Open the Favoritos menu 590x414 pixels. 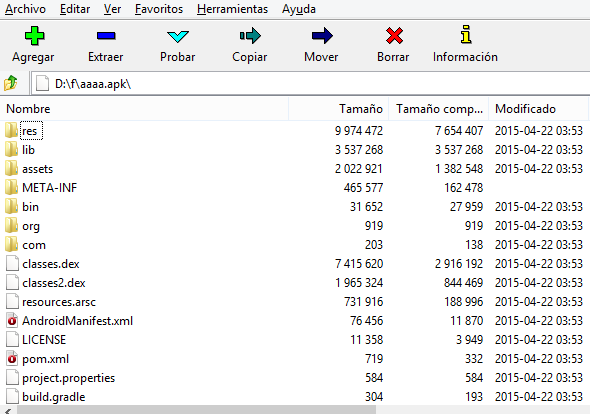(x=159, y=9)
